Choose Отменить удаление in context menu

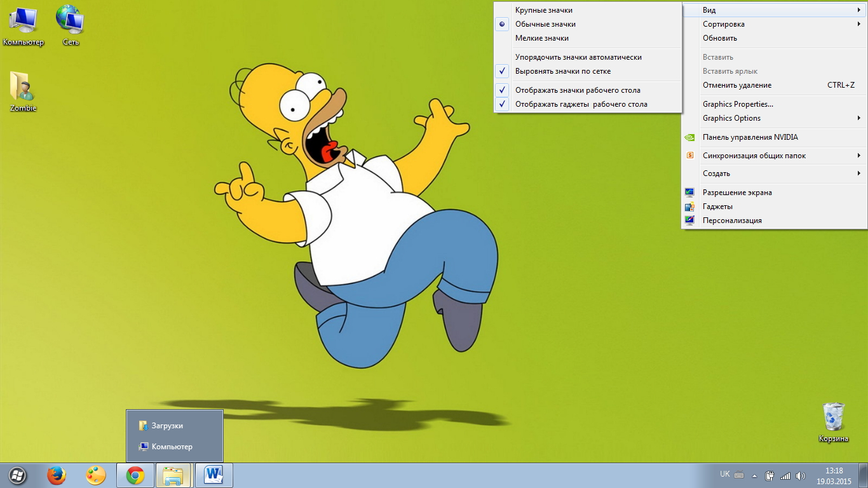click(774, 85)
